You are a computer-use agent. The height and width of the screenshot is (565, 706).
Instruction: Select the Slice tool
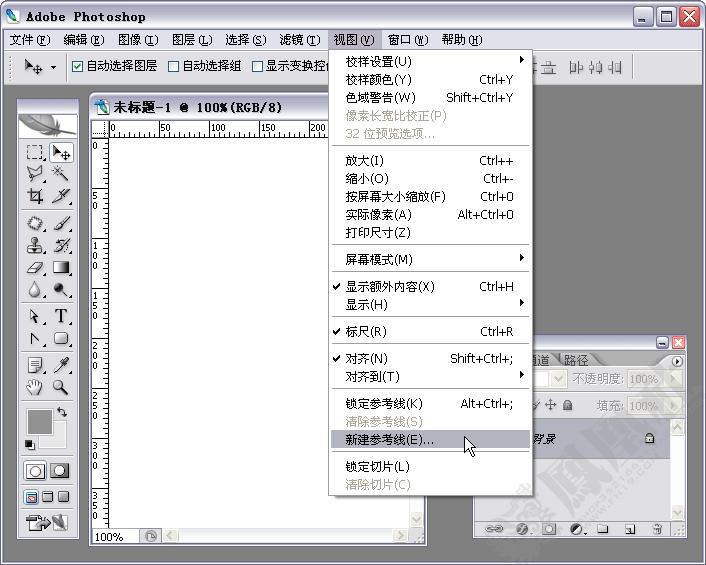click(x=61, y=196)
